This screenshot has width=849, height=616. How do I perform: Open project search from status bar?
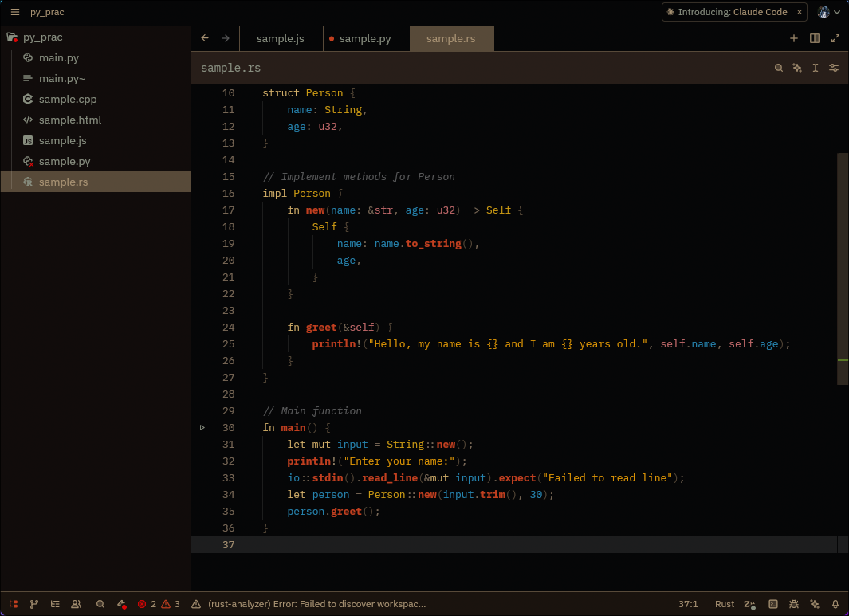tap(100, 604)
